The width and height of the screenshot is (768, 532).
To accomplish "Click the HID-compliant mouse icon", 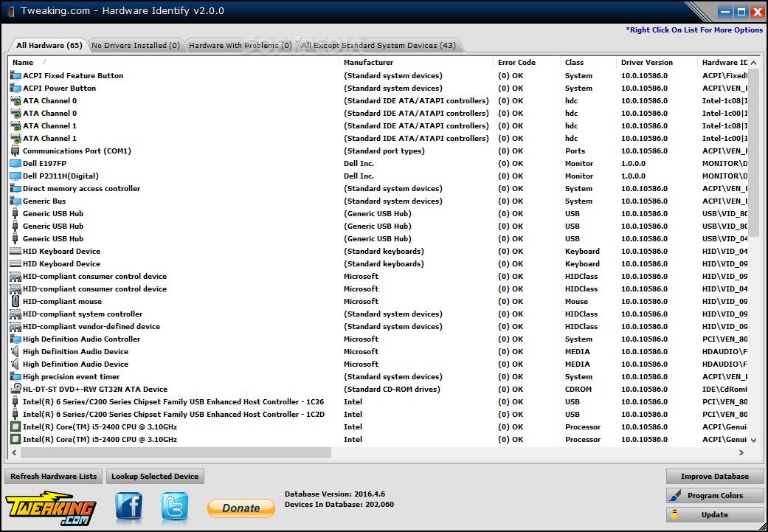I will click(15, 301).
